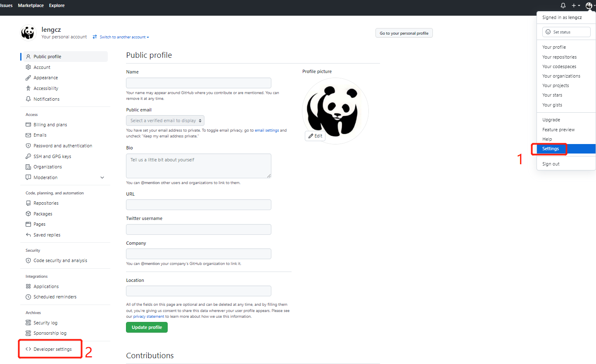Click the Notifications bell icon in sidebar
Screen dimensions: 596x364
[x=28, y=99]
